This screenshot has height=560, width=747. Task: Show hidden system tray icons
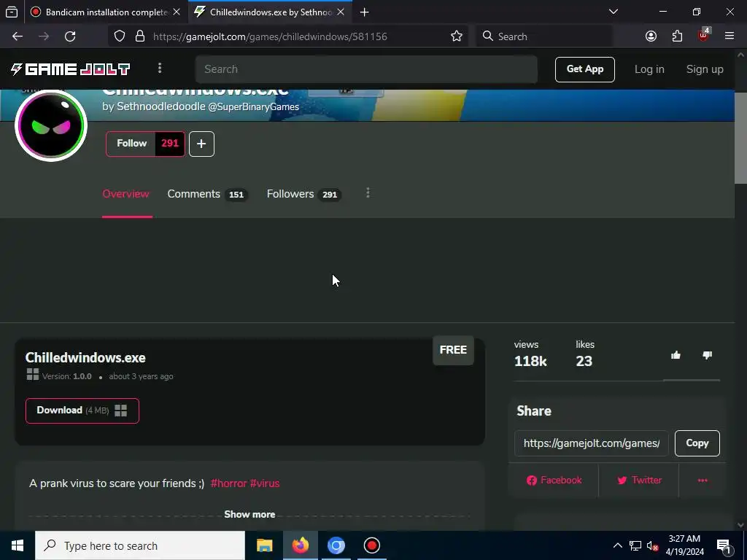coord(617,545)
